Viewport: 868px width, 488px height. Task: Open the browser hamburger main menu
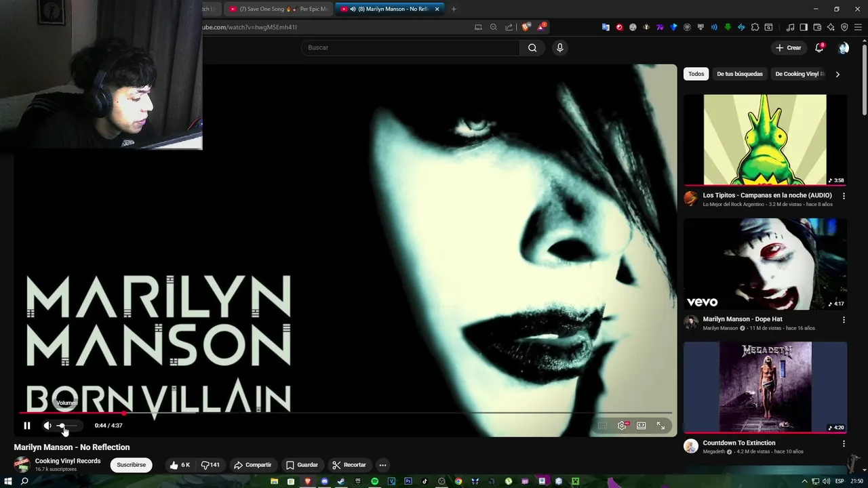pyautogui.click(x=858, y=27)
